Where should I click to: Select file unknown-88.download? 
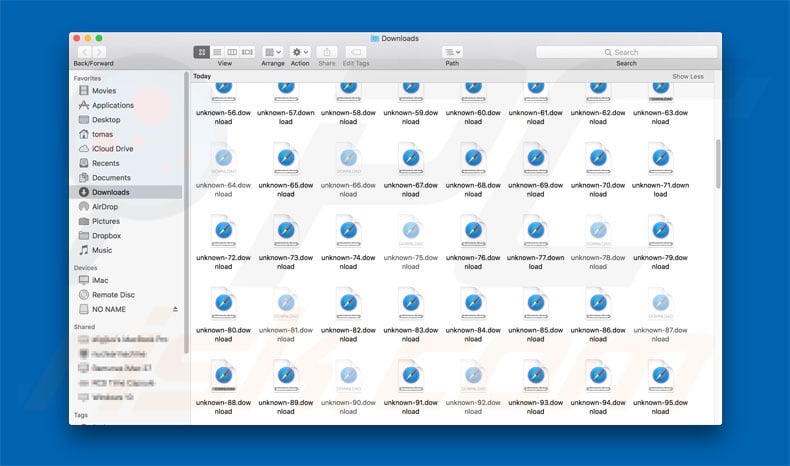pyautogui.click(x=223, y=388)
